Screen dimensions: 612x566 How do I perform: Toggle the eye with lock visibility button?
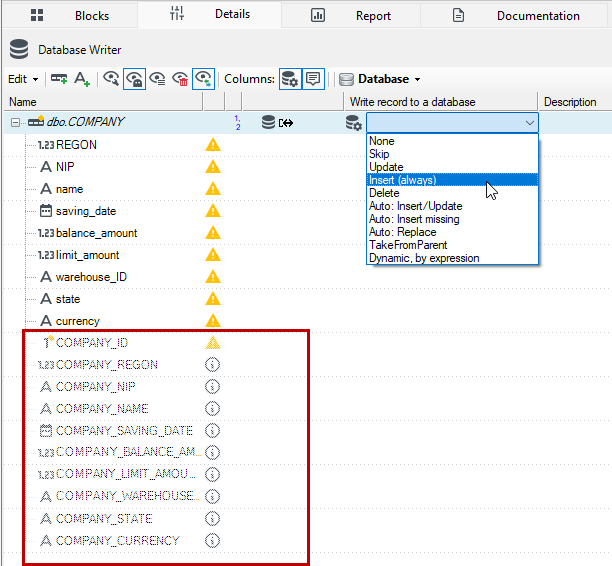click(135, 79)
